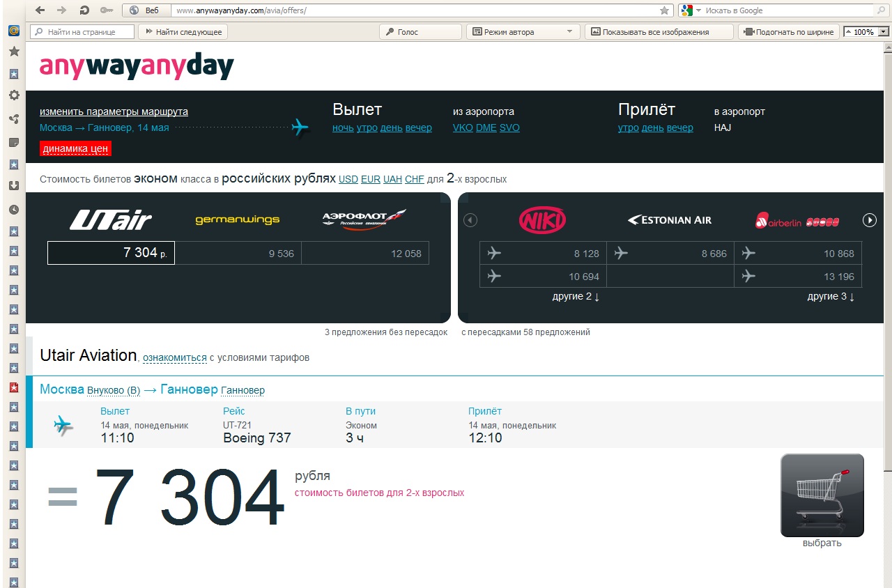This screenshot has width=892, height=588.
Task: Select the Aeroflot 12 058 price
Action: pos(365,254)
